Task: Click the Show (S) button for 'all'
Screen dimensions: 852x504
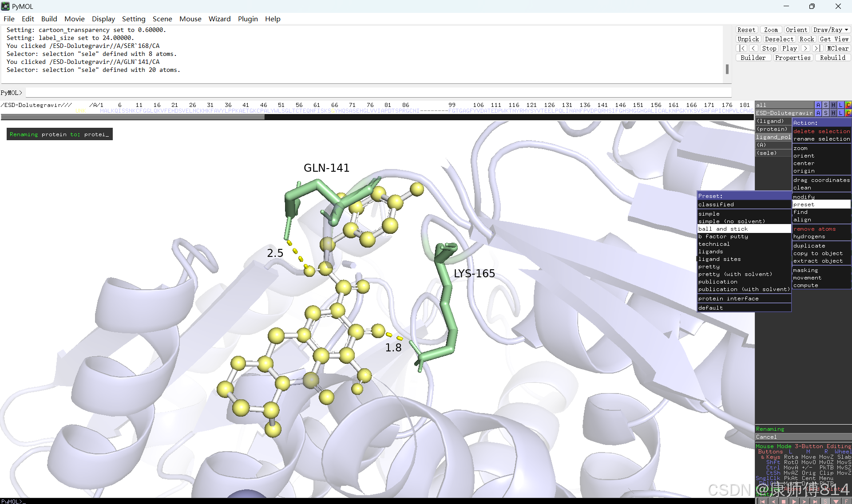Action: (825, 105)
